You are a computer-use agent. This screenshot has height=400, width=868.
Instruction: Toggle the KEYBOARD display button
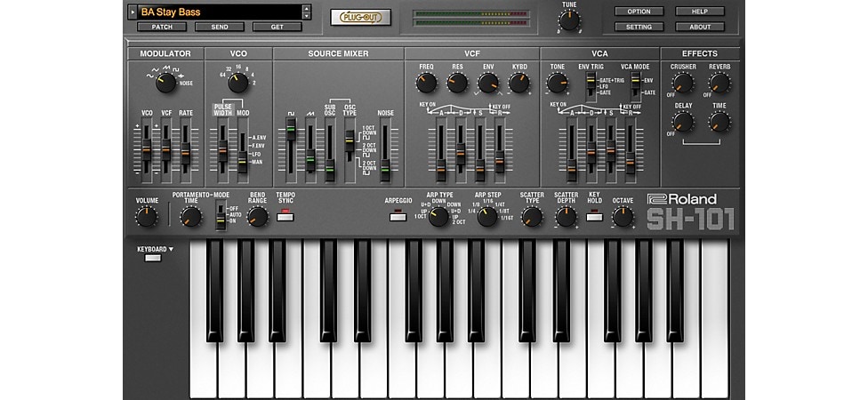(x=153, y=258)
